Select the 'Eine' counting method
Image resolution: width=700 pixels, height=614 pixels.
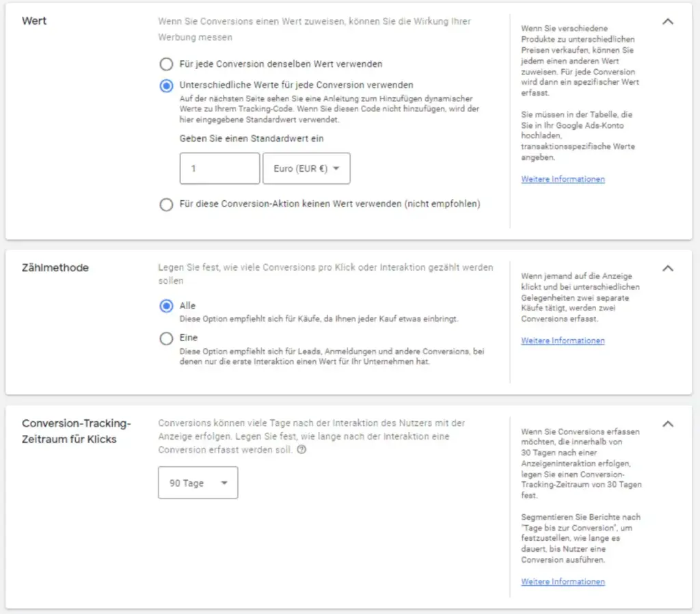tap(166, 338)
